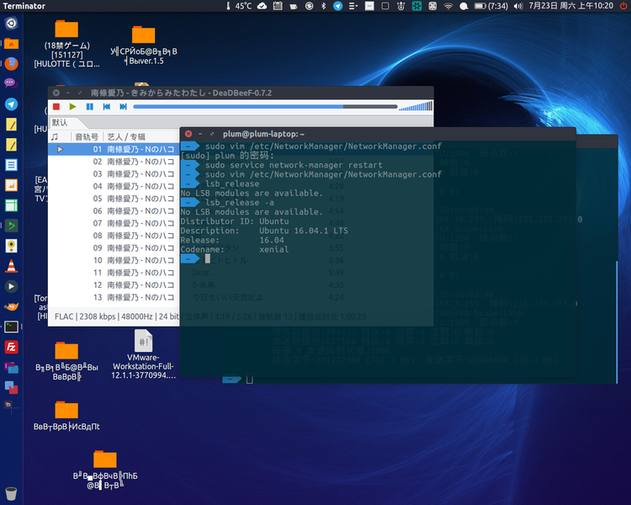This screenshot has width=631, height=505.
Task: Skip to next track in DeaDBeeF
Action: [x=122, y=106]
